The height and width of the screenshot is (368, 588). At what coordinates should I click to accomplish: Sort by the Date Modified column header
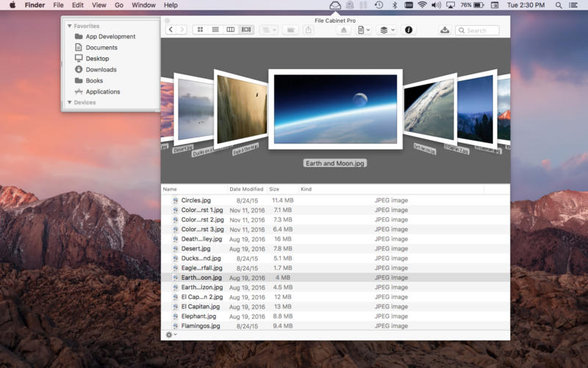coord(247,189)
